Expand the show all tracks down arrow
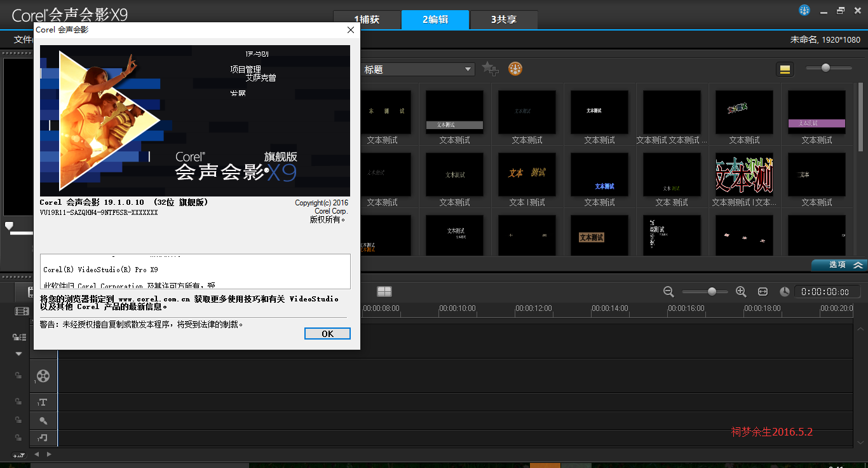The width and height of the screenshot is (868, 468). (x=18, y=354)
